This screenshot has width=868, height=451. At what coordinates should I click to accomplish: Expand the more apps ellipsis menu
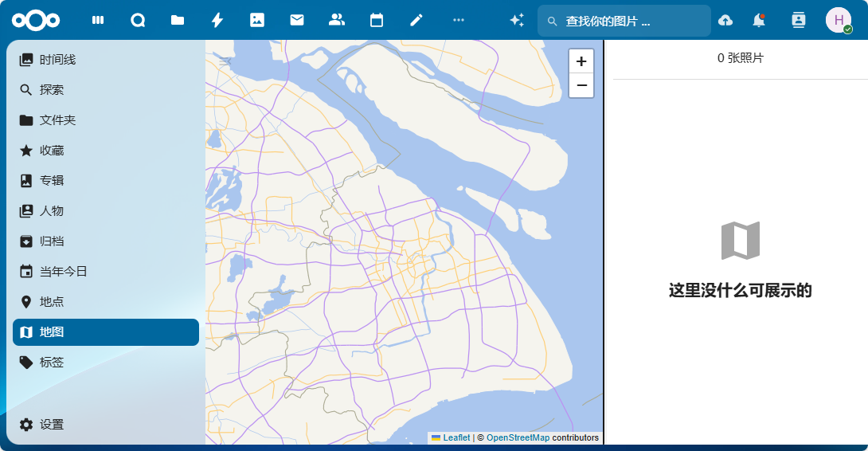458,21
